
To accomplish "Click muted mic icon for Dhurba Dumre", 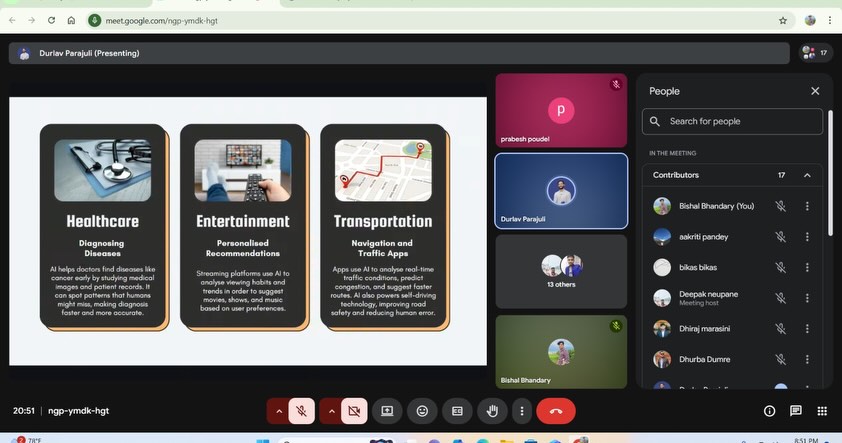I will click(781, 359).
